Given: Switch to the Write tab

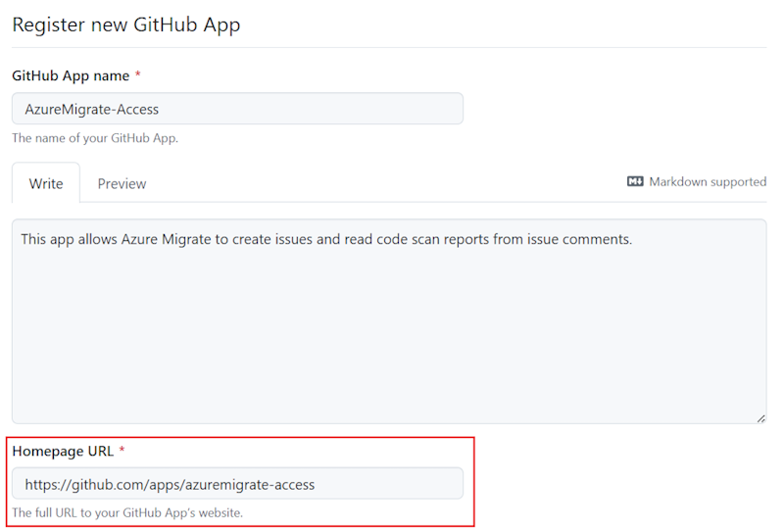Looking at the screenshot, I should pos(46,183).
